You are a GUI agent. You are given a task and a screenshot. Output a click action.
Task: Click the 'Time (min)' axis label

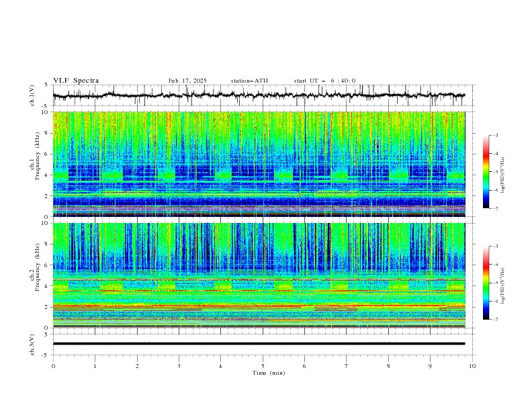coord(269,373)
